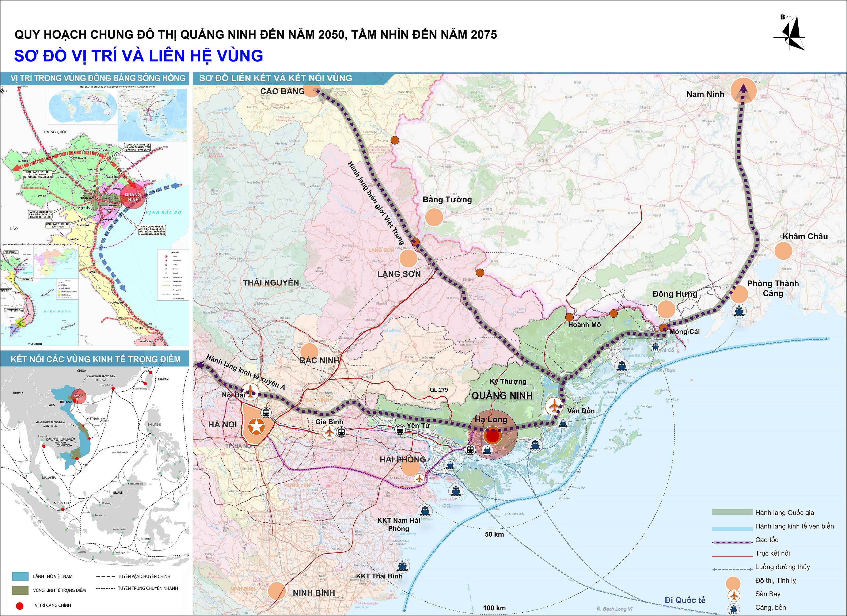Viewport: 847px width, 616px height.
Task: Click the 'THÁI NGUYÊN' province label
Action: pos(271,283)
